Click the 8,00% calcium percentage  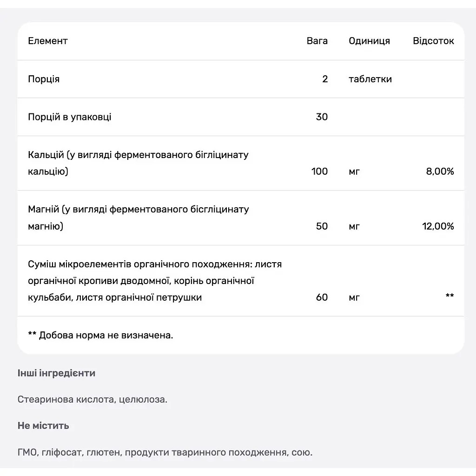(x=440, y=171)
